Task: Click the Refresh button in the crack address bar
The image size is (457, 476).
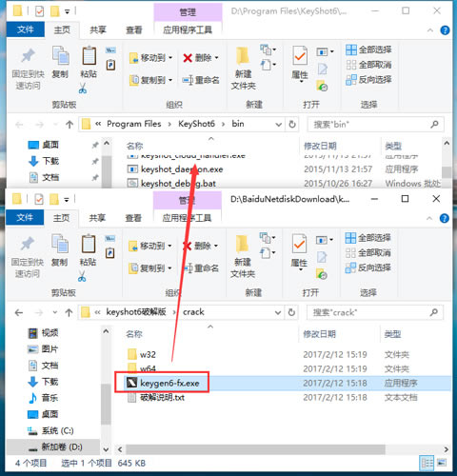Action: click(x=291, y=312)
